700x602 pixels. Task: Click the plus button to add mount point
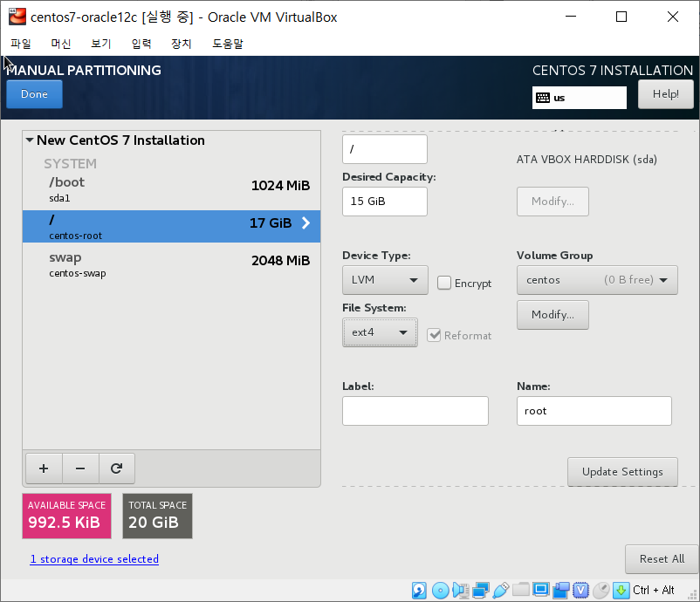44,469
